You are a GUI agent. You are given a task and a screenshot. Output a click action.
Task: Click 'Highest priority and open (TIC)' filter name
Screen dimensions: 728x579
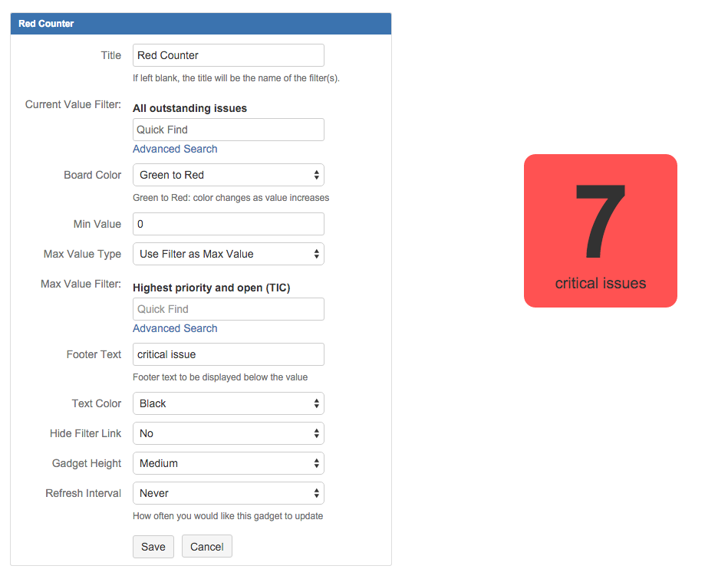click(211, 288)
